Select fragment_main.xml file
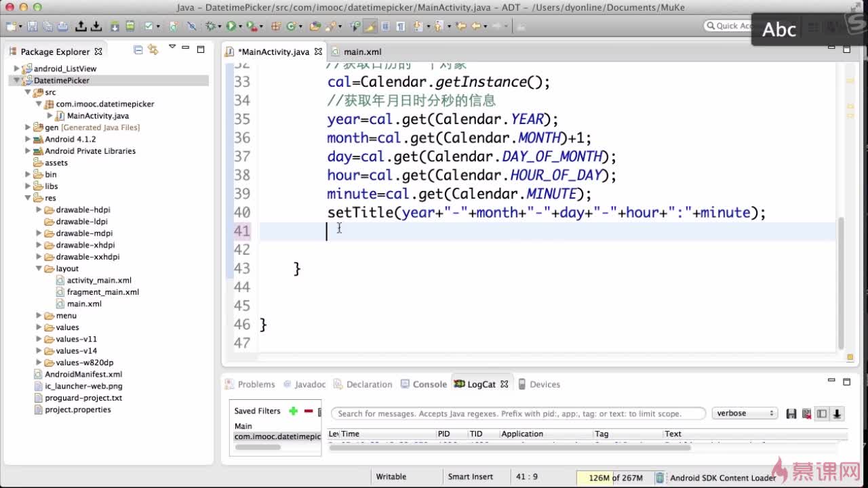The image size is (868, 488). pos(103,292)
